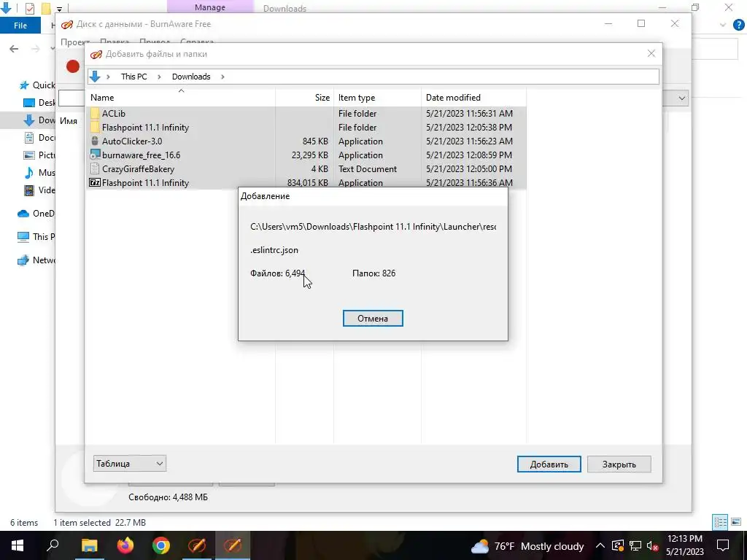Sort by the Name column header
Screen dimensions: 747x560
(181, 97)
